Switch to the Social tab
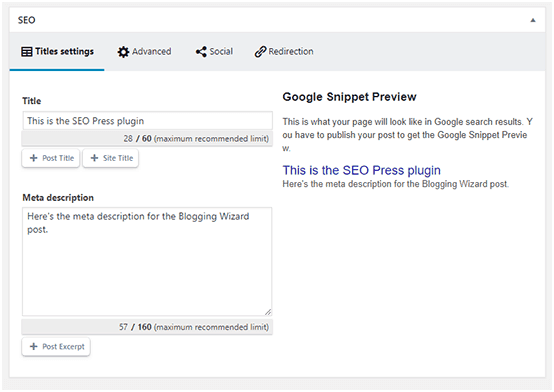The image size is (554, 392). point(214,52)
